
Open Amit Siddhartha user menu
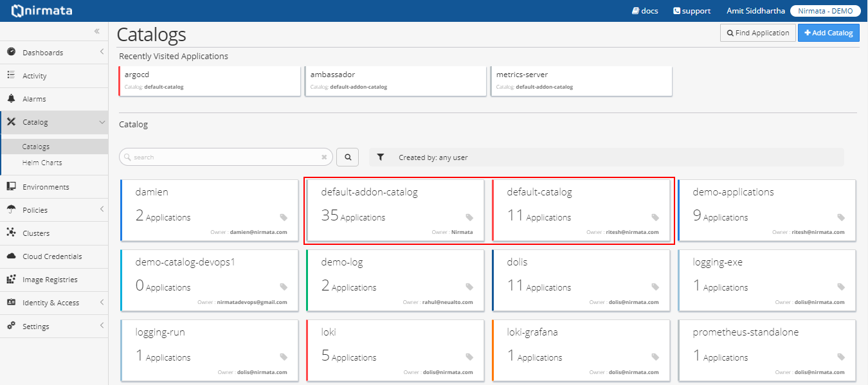click(755, 11)
